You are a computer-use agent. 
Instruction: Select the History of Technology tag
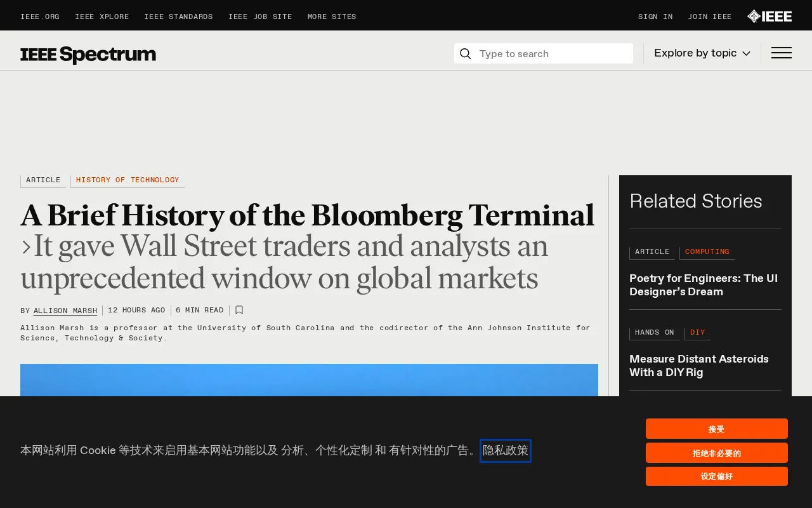[x=128, y=180]
